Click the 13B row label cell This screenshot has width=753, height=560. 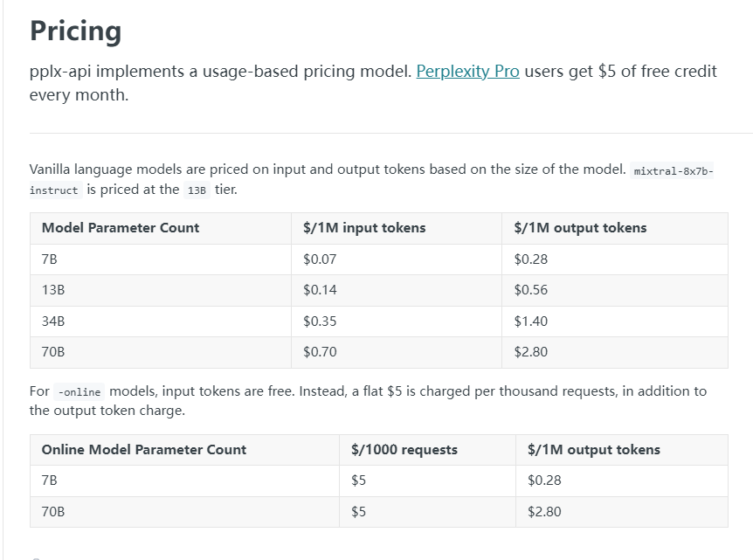[x=53, y=290]
